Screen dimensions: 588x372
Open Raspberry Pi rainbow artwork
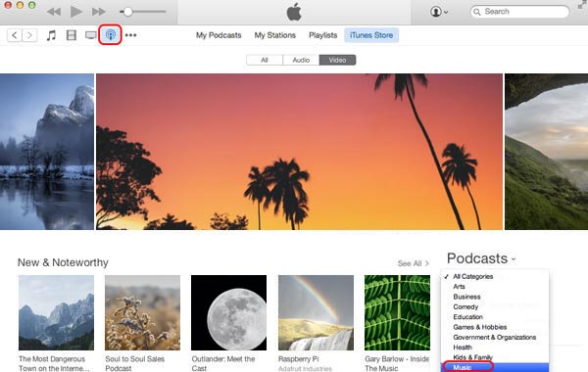point(316,313)
